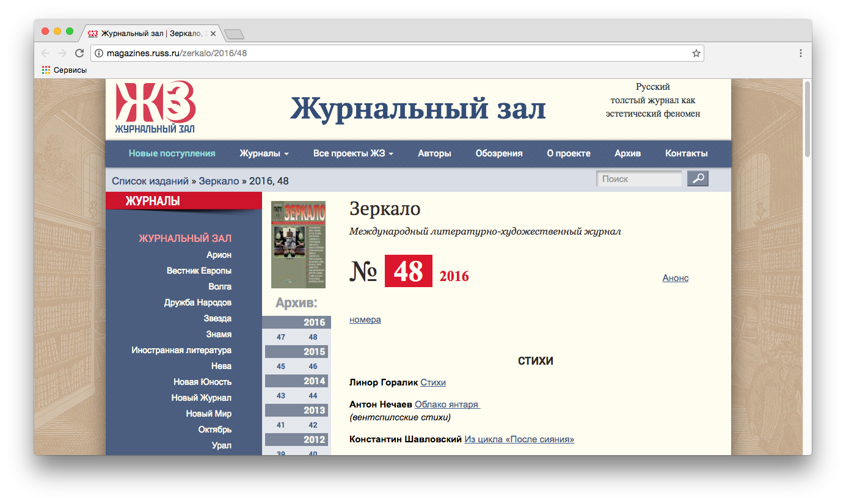Open Новые поступления menu item
The image size is (846, 504).
pos(172,153)
